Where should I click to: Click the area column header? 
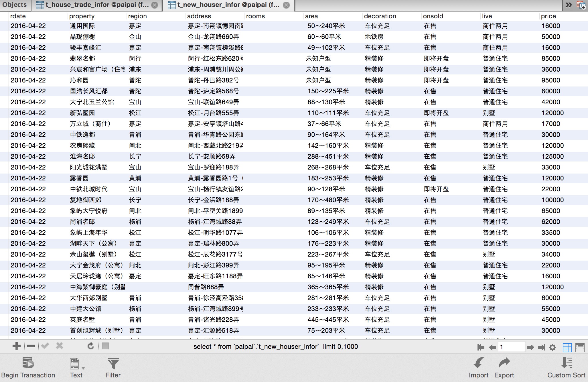coord(333,16)
